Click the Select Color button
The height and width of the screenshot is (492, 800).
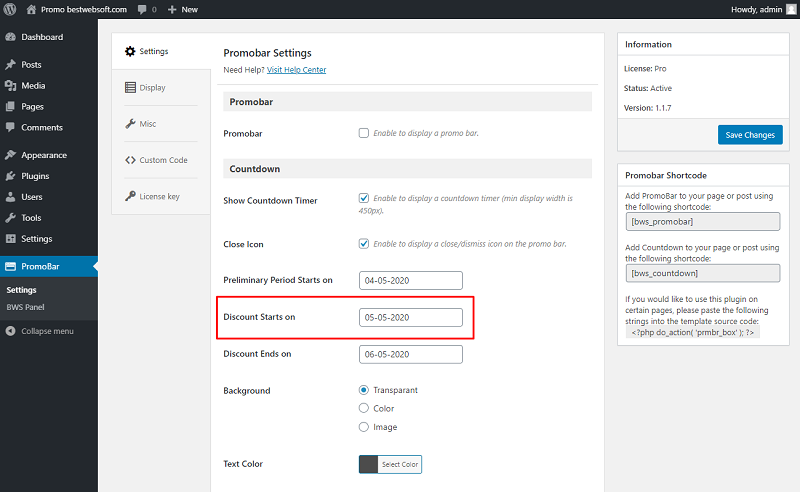(400, 464)
